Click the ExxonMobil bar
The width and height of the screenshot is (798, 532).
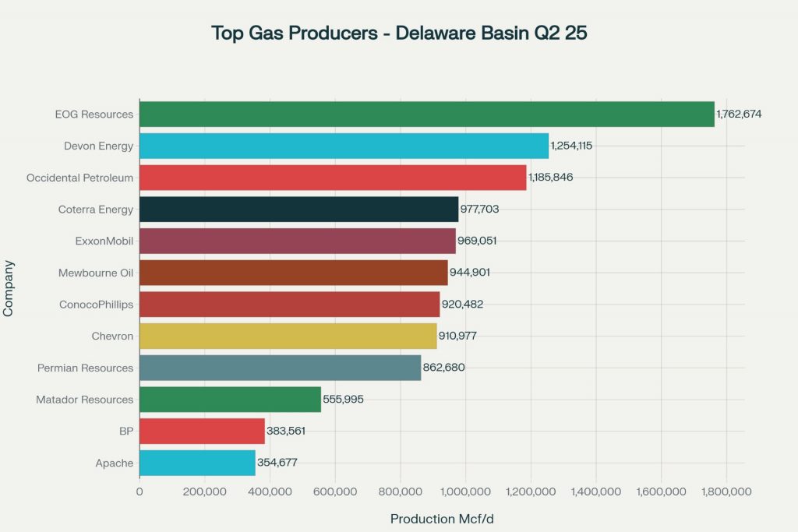[297, 241]
